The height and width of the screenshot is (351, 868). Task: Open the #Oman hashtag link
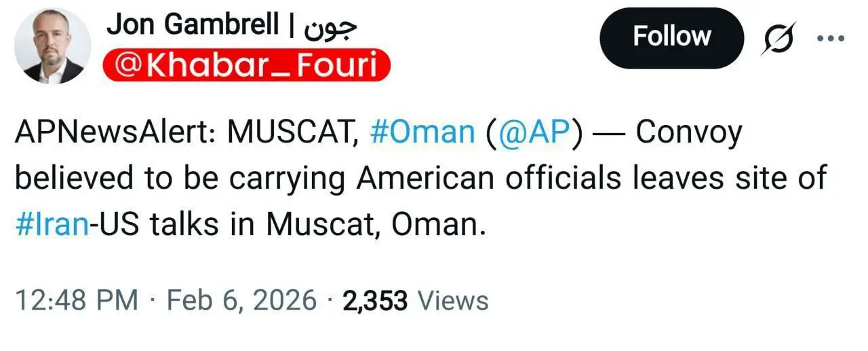click(423, 133)
